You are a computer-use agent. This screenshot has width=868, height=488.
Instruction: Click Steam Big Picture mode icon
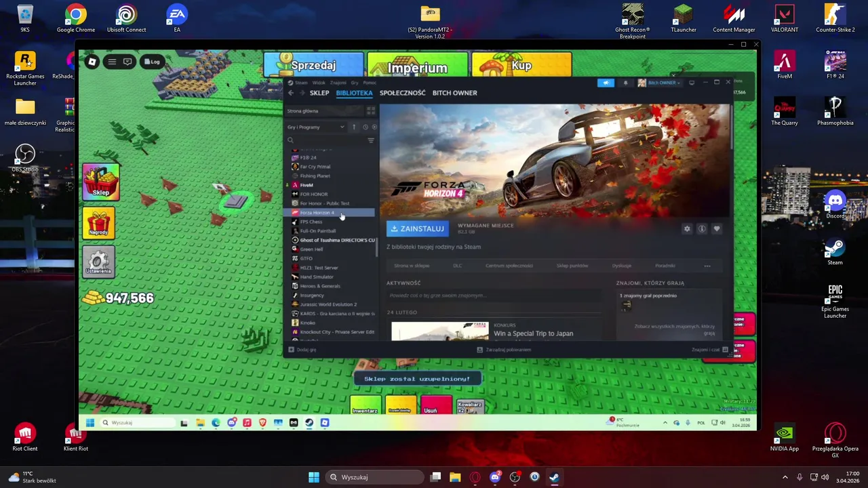click(692, 83)
